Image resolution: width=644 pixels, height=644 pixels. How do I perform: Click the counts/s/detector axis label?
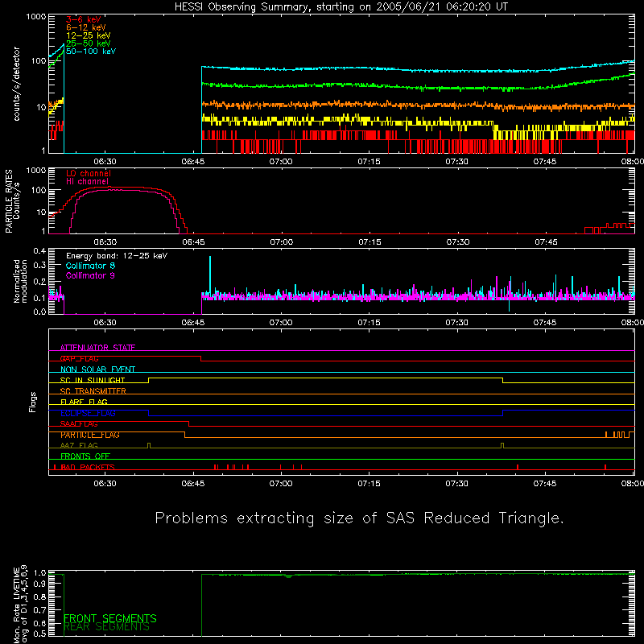(x=17, y=84)
